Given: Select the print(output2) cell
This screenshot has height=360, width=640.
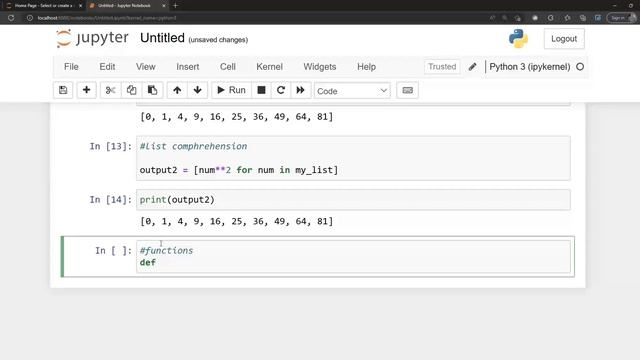Looking at the screenshot, I should pyautogui.click(x=353, y=200).
